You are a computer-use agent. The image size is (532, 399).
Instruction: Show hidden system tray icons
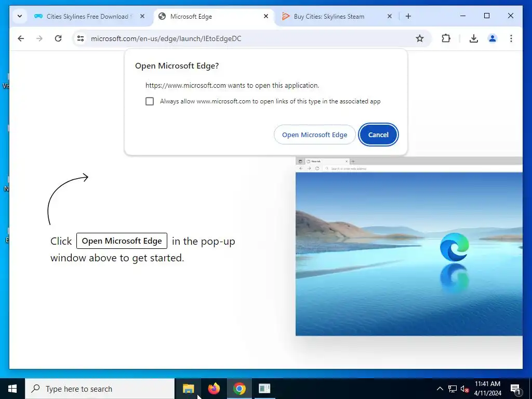tap(440, 389)
